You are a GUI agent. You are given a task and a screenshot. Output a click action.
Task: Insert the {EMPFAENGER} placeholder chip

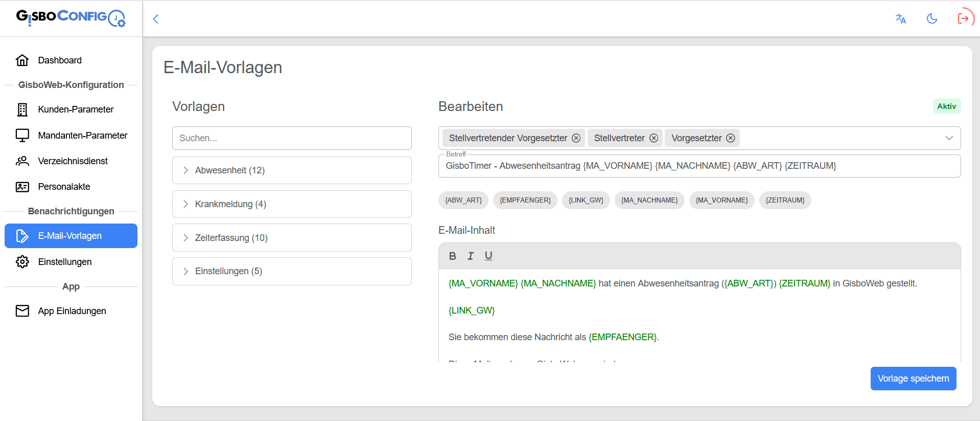[525, 200]
